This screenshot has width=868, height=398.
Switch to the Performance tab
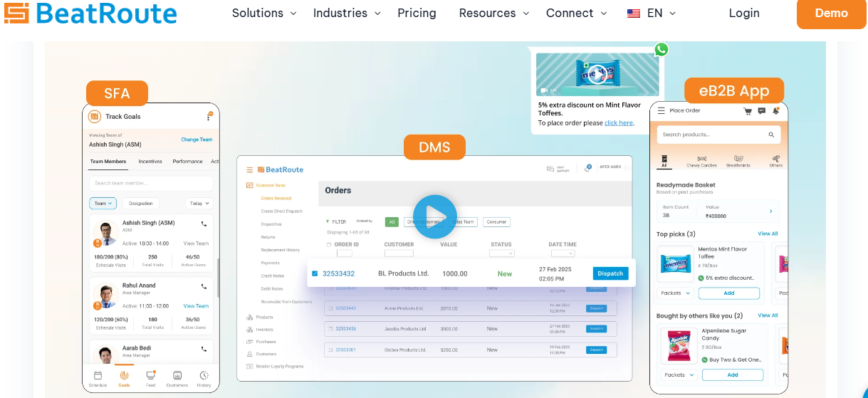point(187,162)
